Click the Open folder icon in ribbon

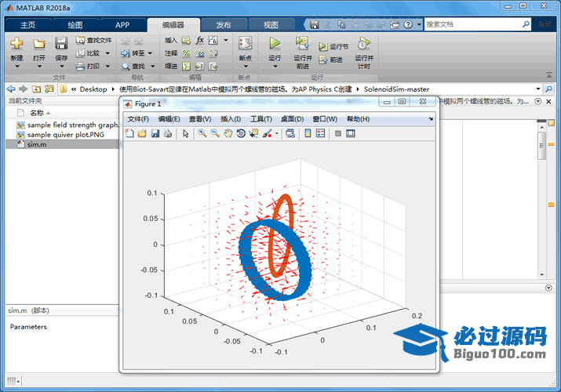(39, 44)
